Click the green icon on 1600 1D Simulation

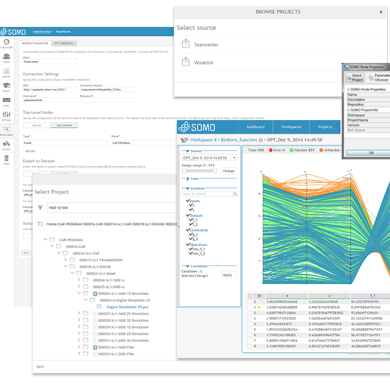[95, 294]
